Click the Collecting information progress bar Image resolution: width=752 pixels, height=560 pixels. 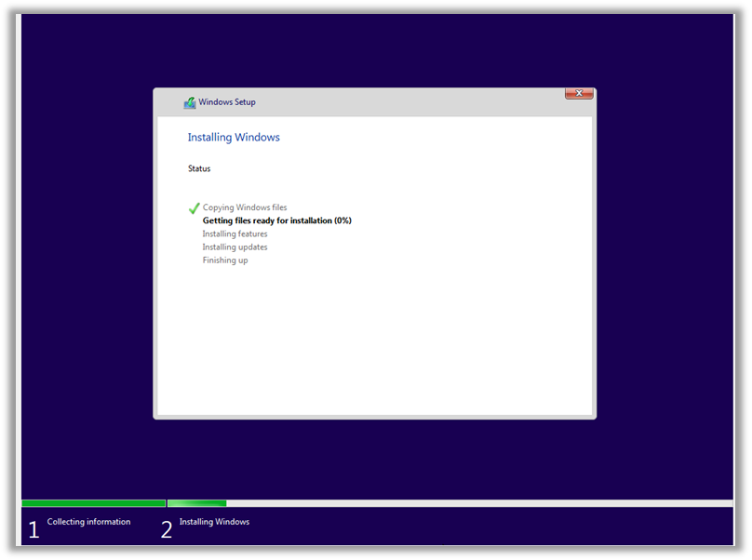pos(93,503)
